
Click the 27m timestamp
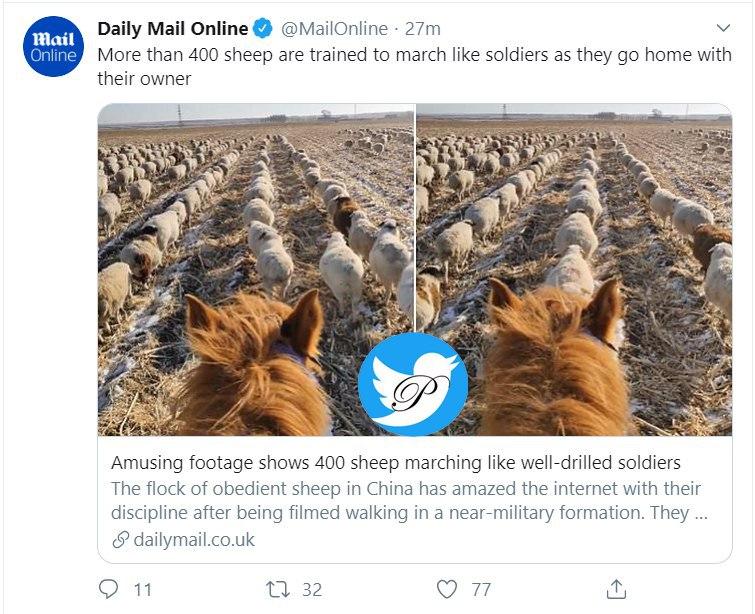(422, 29)
